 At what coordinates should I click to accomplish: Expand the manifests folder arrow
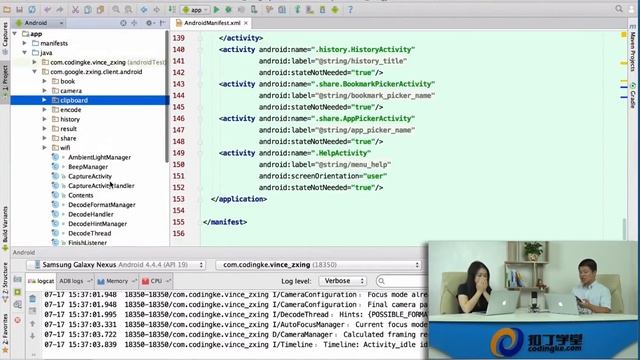[x=25, y=43]
